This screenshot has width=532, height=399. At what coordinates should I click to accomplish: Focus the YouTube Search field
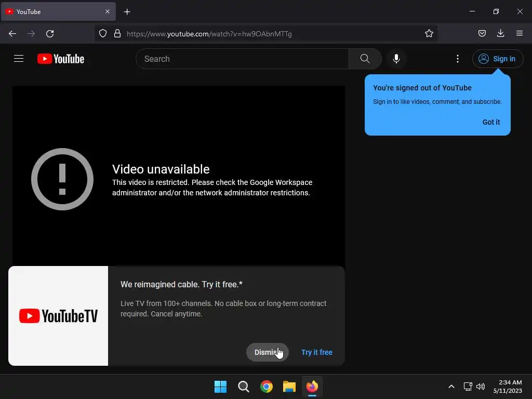point(242,59)
